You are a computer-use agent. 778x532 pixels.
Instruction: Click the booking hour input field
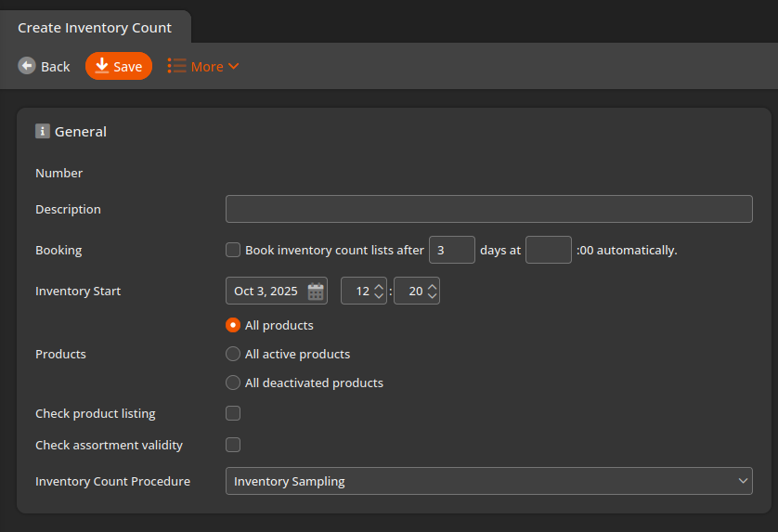[548, 250]
